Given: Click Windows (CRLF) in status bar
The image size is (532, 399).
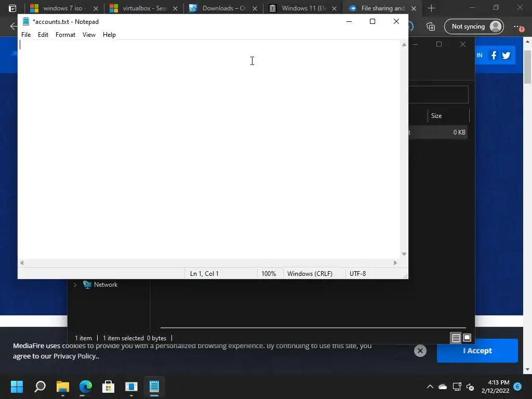Looking at the screenshot, I should (x=310, y=273).
